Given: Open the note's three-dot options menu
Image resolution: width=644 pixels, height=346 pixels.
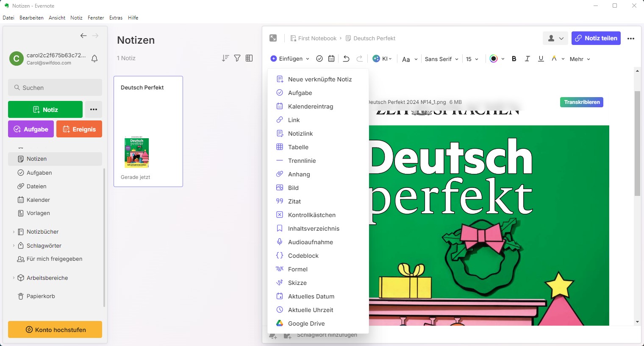Looking at the screenshot, I should coord(631,38).
